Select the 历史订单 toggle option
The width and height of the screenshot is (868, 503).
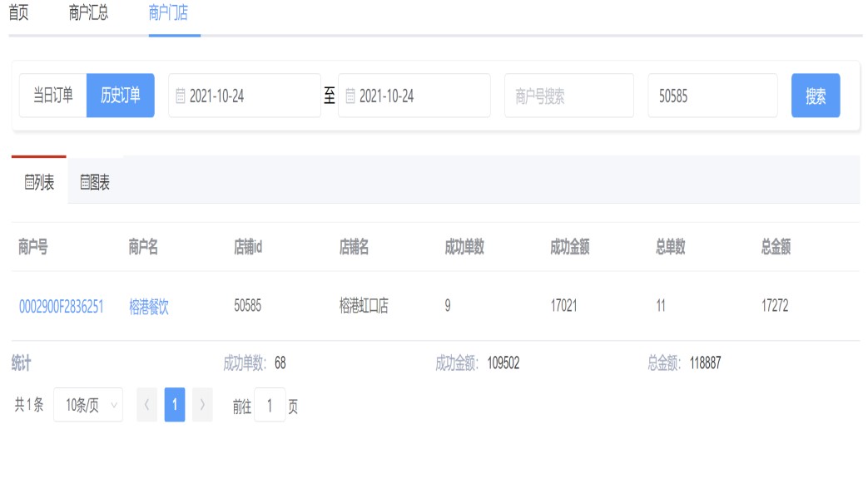pos(121,96)
